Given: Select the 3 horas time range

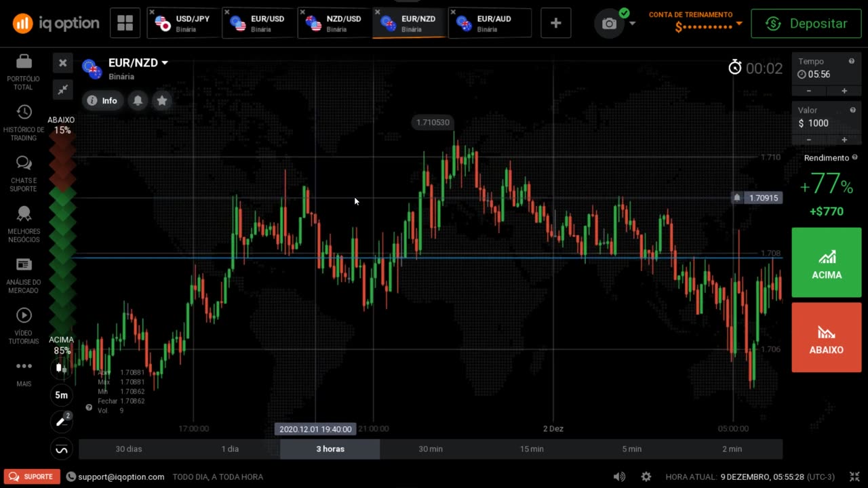Looking at the screenshot, I should click(x=330, y=449).
